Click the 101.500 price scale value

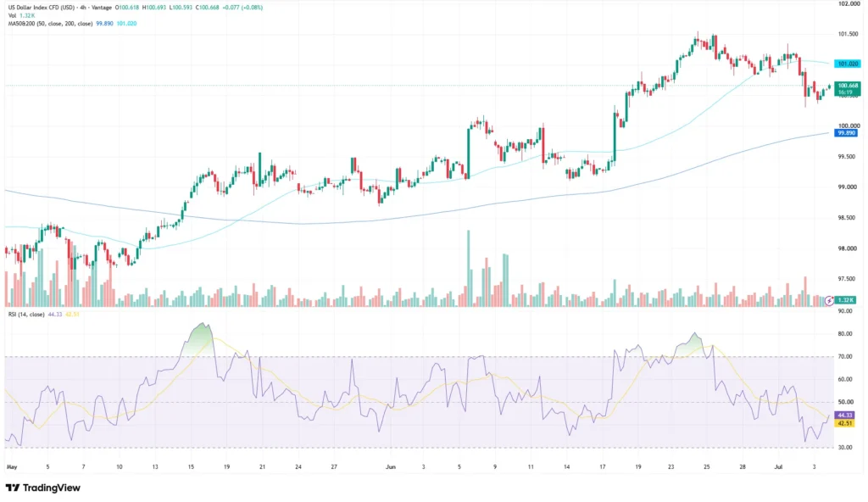tap(848, 35)
